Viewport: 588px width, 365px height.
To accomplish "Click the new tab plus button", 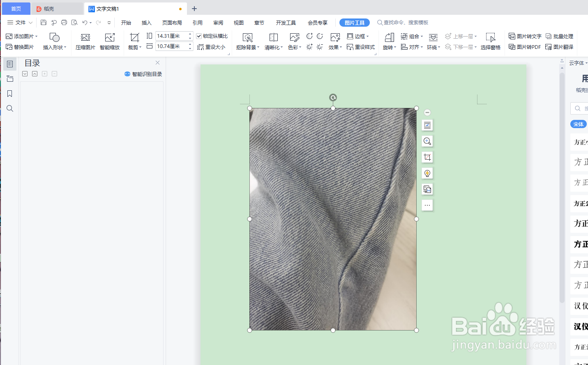I will [x=194, y=9].
